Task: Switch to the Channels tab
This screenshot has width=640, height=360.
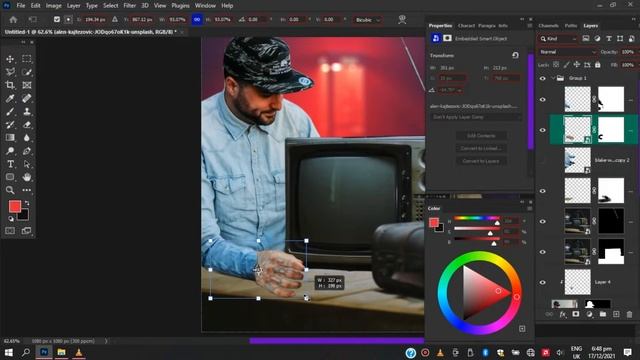Action: click(x=548, y=26)
